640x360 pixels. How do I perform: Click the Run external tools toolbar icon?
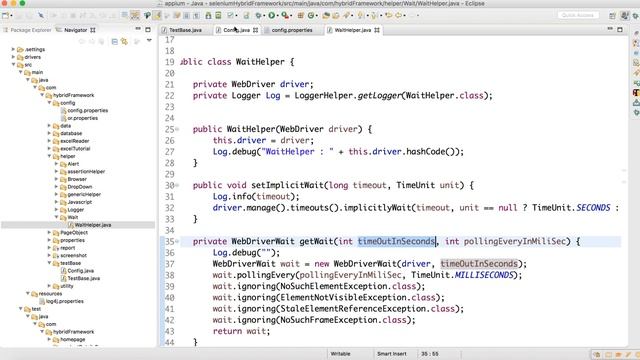point(285,16)
